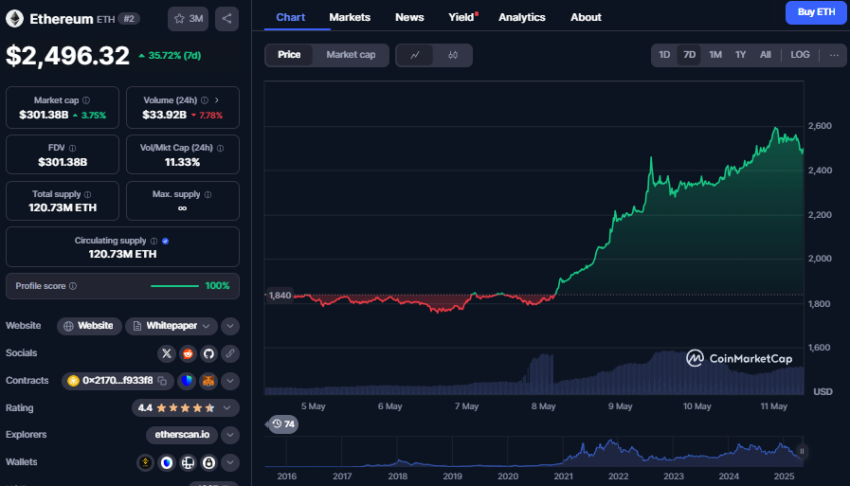Click the Ethereum logo icon

click(15, 18)
